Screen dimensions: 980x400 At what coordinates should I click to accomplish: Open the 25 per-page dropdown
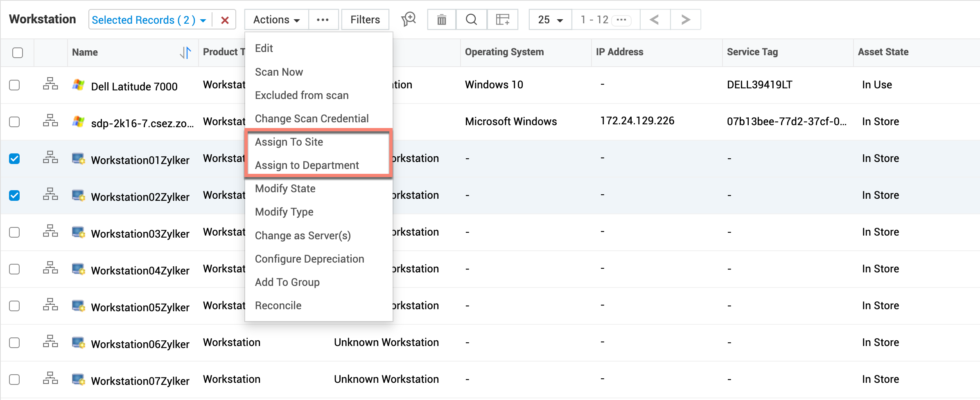(550, 20)
